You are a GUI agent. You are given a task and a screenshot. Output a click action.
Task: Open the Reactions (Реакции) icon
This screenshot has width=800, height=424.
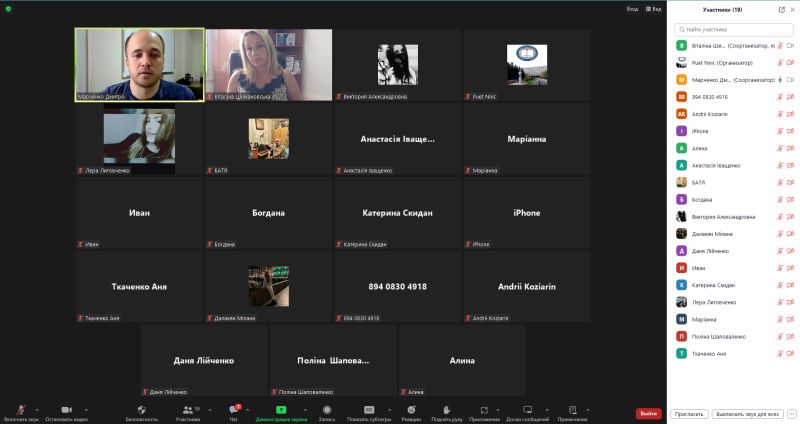411,410
